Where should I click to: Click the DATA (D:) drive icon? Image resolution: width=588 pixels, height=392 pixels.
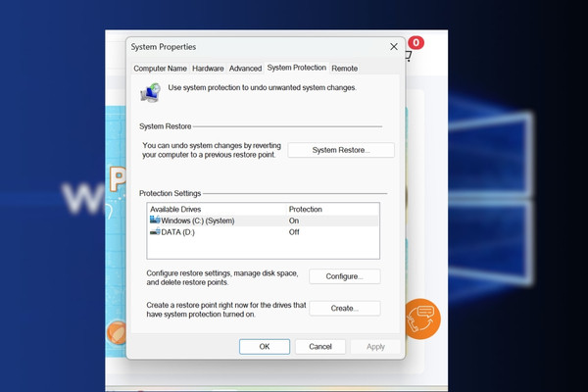pyautogui.click(x=155, y=231)
